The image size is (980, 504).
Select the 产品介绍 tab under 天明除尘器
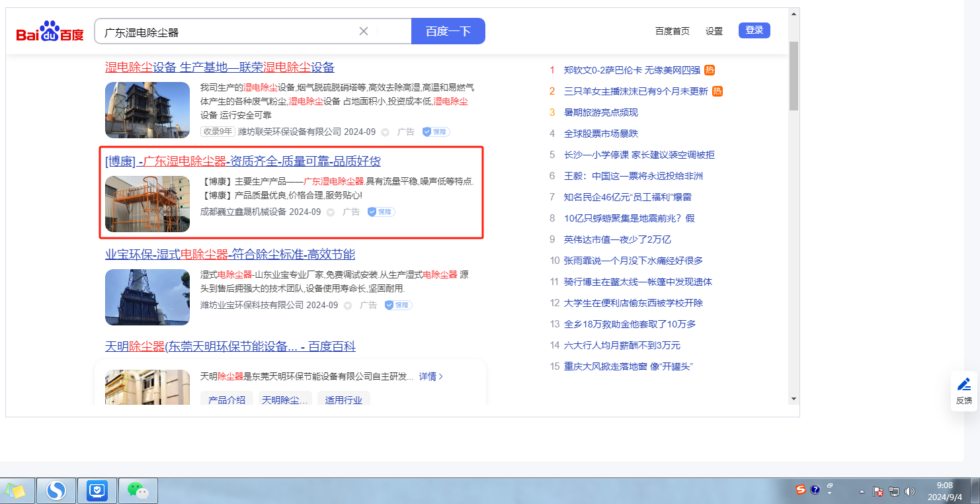(x=227, y=399)
